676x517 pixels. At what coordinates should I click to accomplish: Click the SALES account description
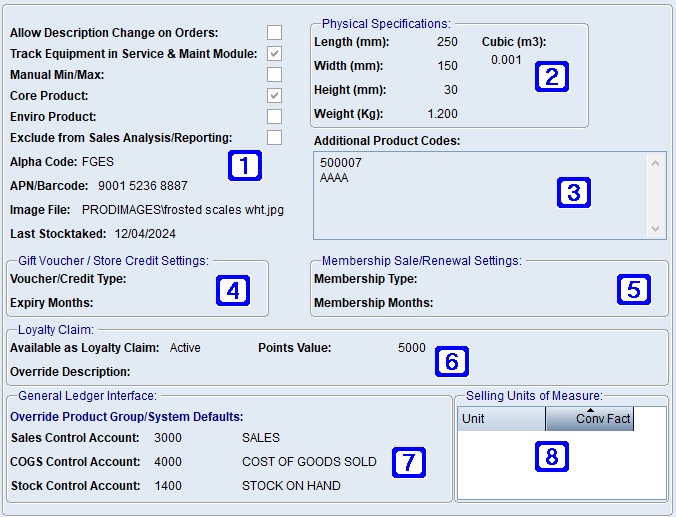point(261,438)
